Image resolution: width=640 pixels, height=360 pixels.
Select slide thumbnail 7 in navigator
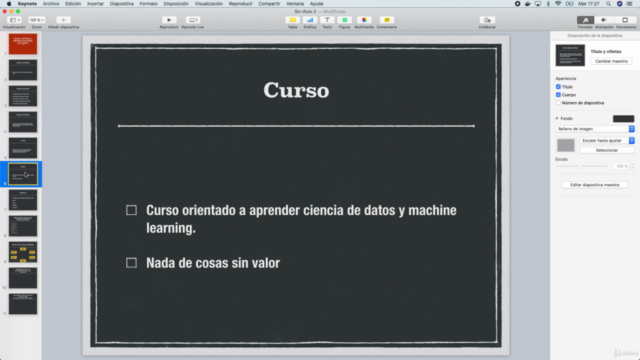click(x=23, y=200)
